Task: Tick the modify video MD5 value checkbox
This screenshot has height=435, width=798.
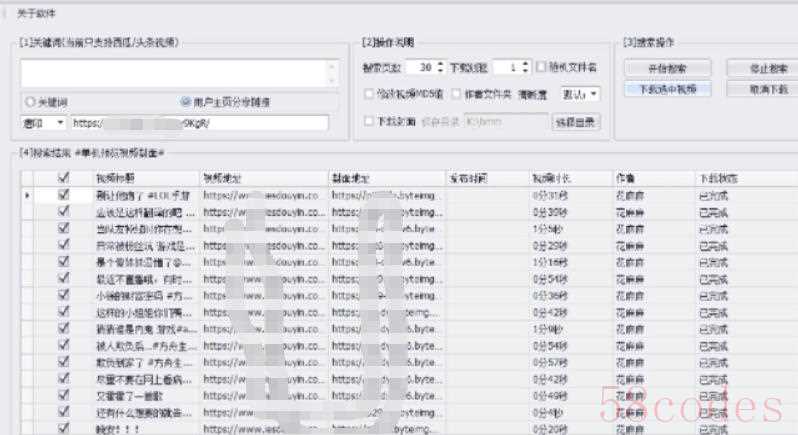Action: (369, 94)
